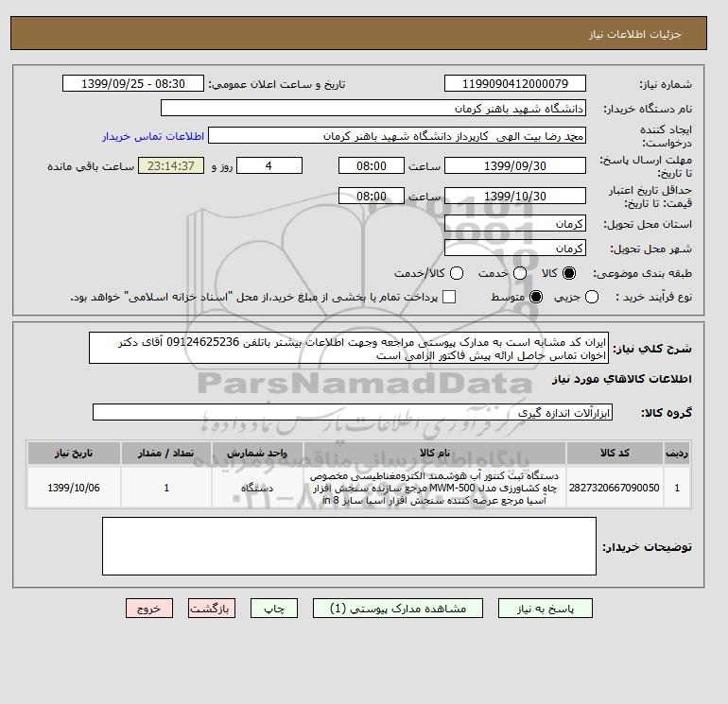Click the خروج exit button
Screen dimensions: 728x704
pyautogui.click(x=149, y=609)
